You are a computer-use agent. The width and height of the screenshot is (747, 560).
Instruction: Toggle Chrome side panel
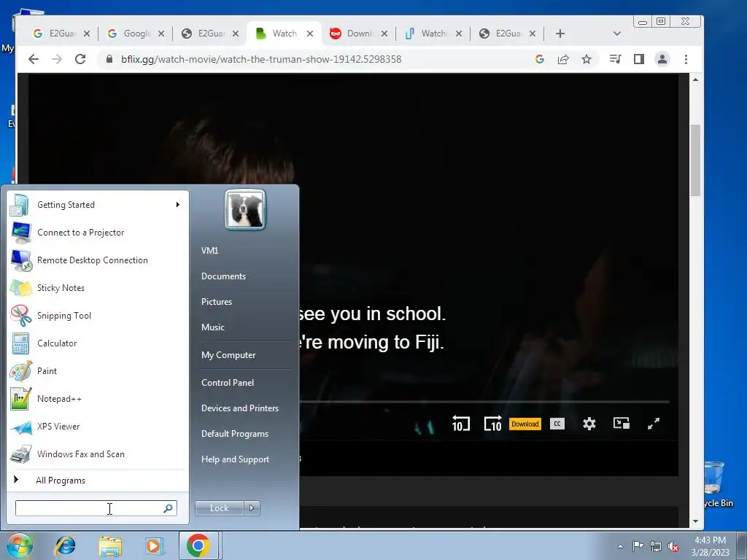click(639, 59)
